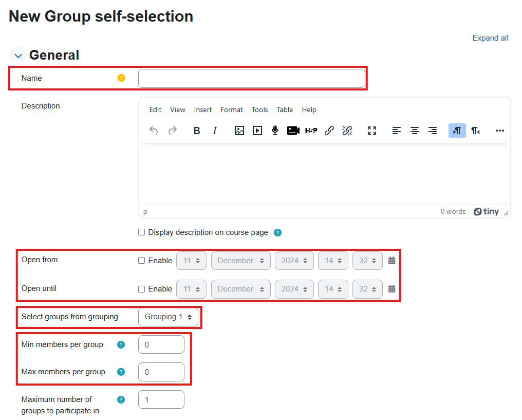Screen dimensions: 522x420
Task: Open the calendar picker for Open from
Action: tap(391, 261)
